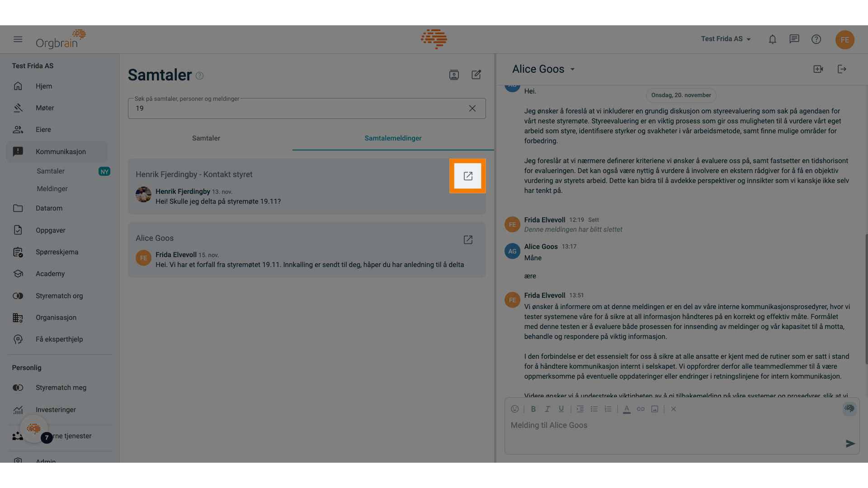The width and height of the screenshot is (868, 488).
Task: Switch to the Samtalemeldinger tab
Action: coord(393,138)
